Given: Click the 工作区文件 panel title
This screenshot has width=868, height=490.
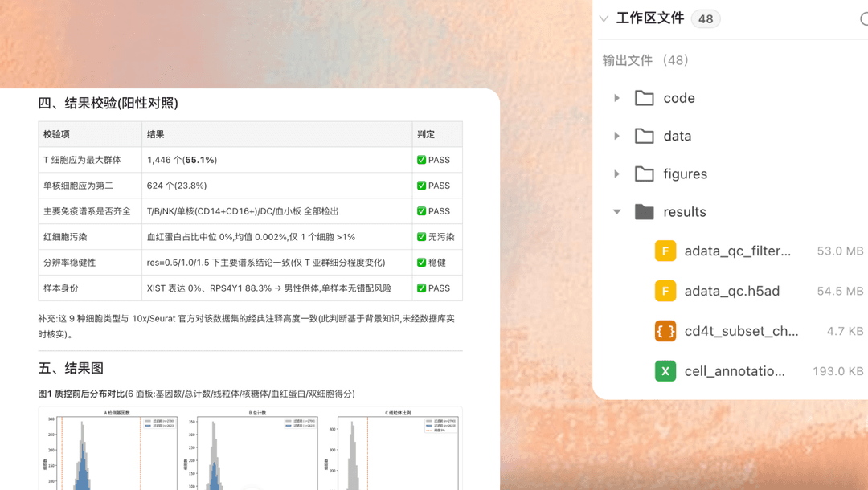Looking at the screenshot, I should click(650, 18).
